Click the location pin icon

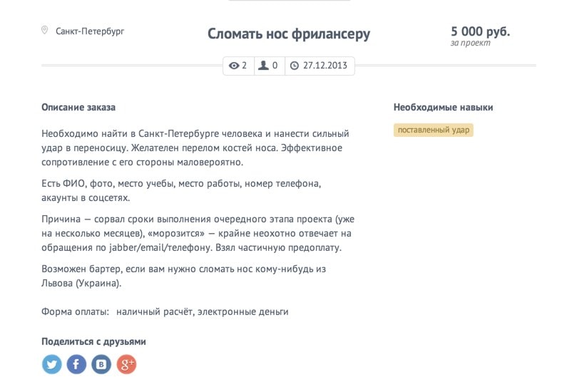click(x=45, y=31)
